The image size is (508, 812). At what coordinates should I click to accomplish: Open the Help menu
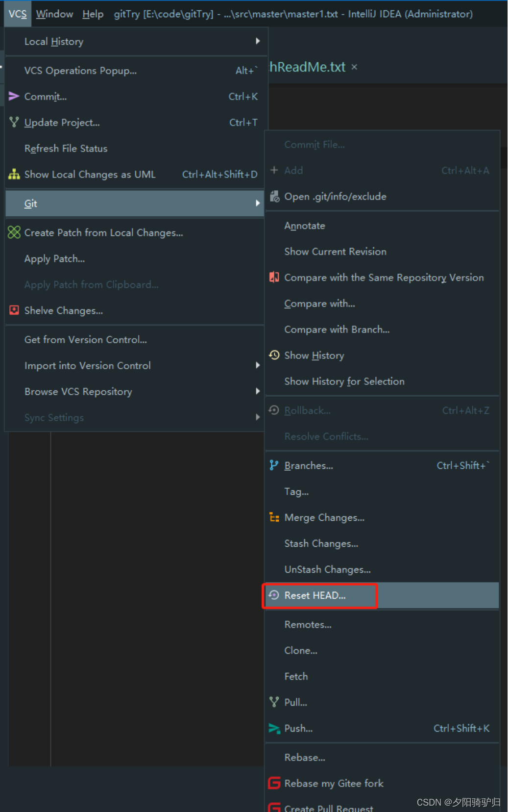93,14
